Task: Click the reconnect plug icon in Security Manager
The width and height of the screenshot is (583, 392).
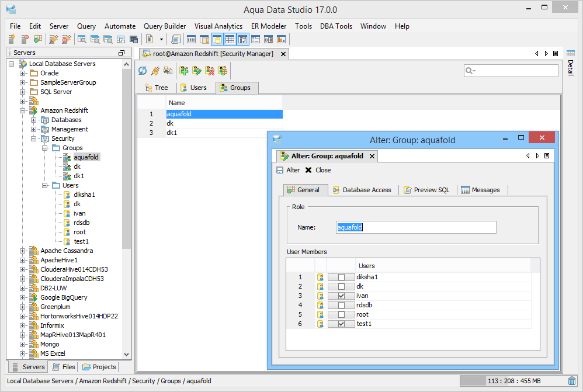Action: point(155,71)
